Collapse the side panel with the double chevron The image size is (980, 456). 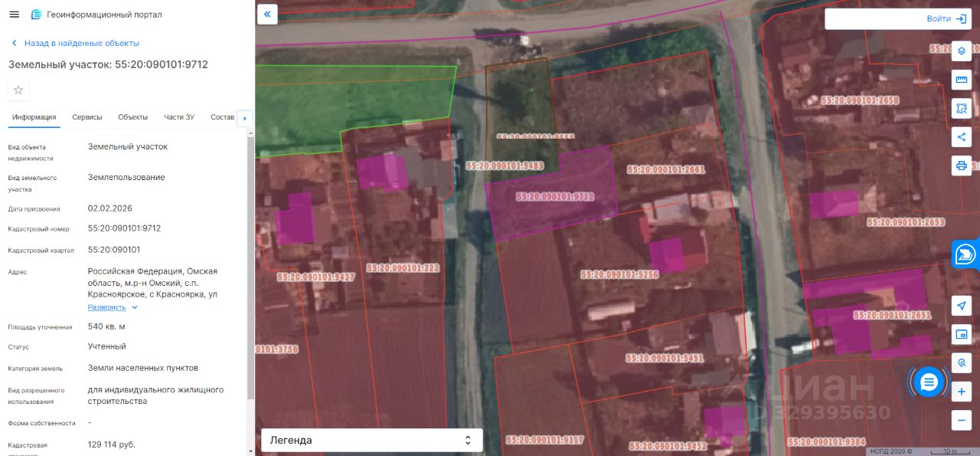[267, 14]
